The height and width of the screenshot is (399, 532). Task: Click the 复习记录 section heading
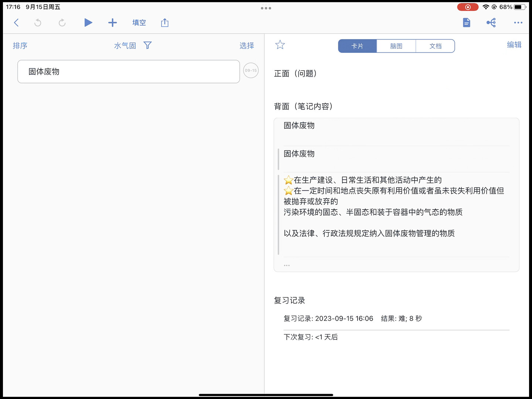click(x=290, y=300)
